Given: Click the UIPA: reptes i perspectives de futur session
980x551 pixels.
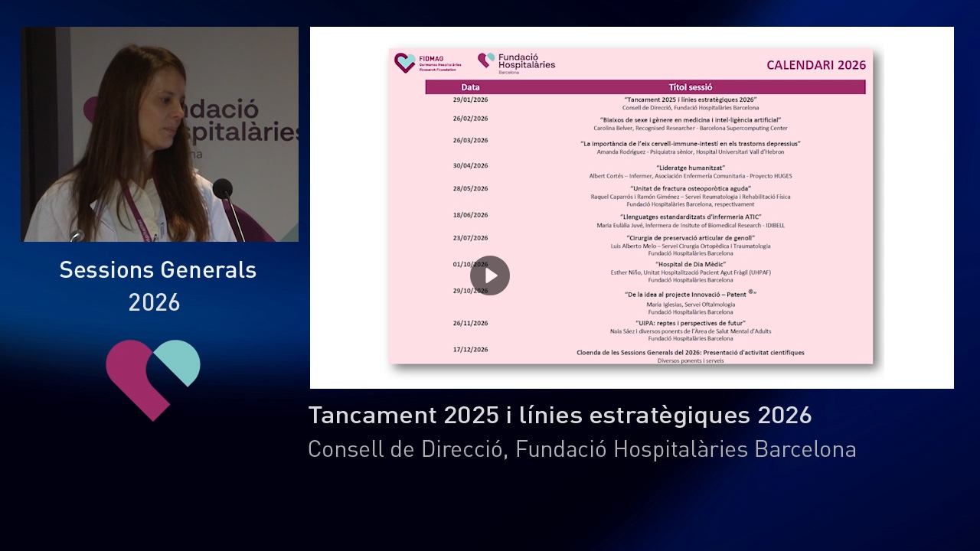Looking at the screenshot, I should pos(691,323).
